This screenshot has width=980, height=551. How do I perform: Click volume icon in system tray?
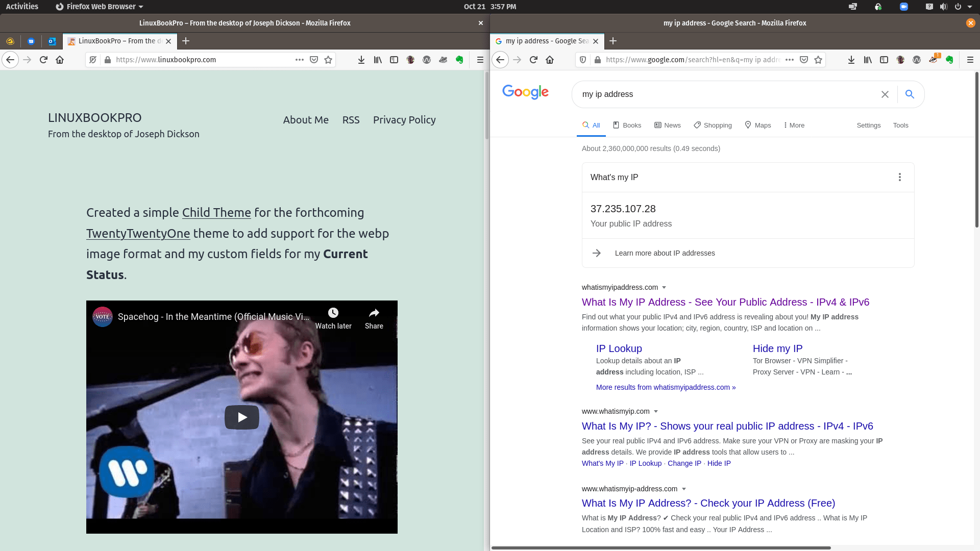[x=943, y=7]
